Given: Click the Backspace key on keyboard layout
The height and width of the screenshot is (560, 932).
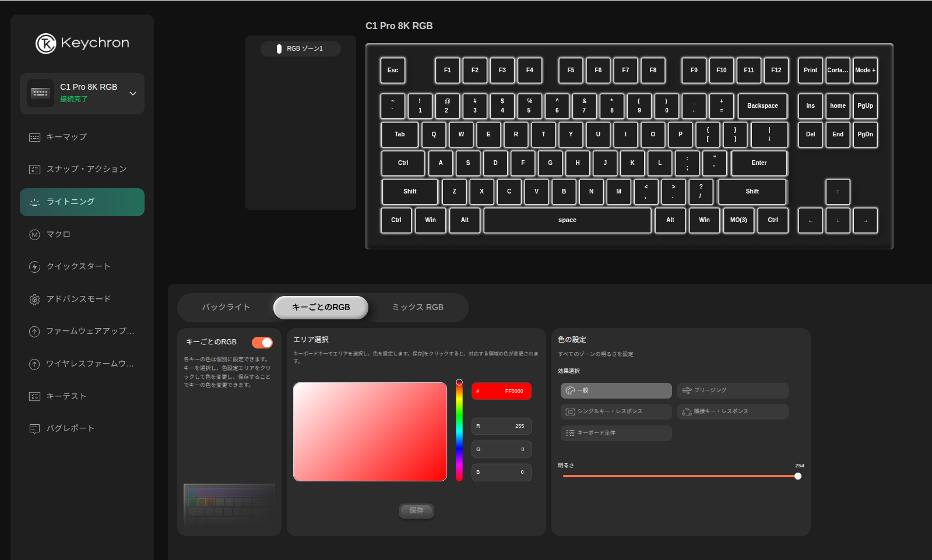Looking at the screenshot, I should pos(762,106).
